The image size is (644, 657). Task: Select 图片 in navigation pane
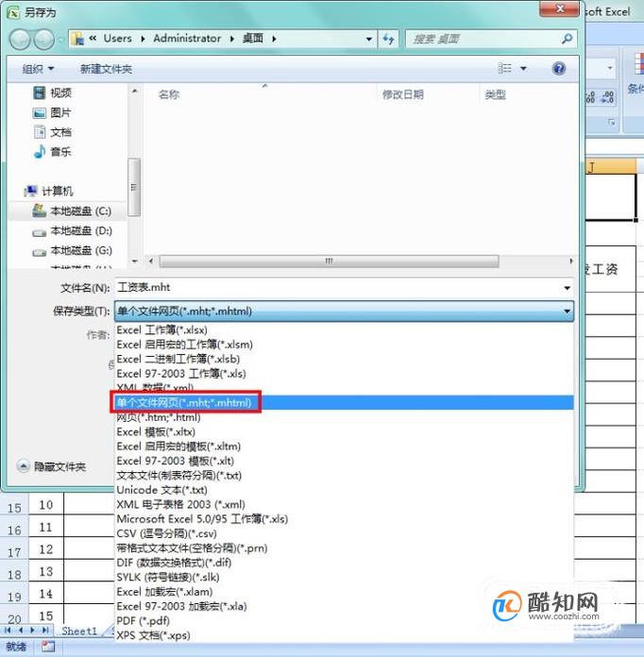pos(53,112)
